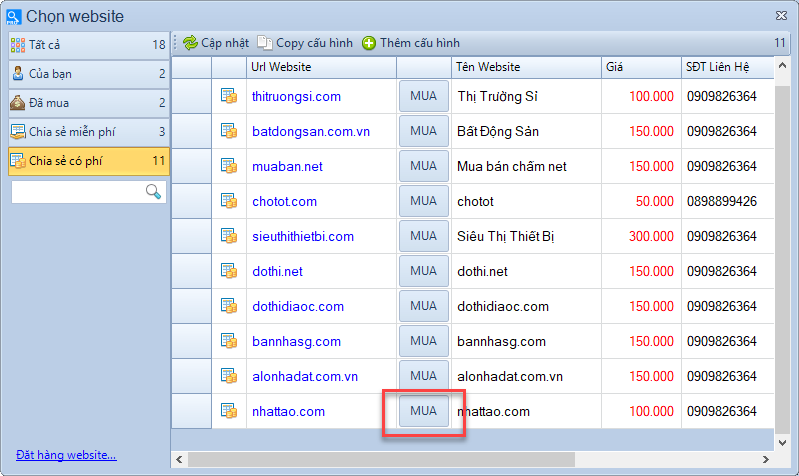
Task: Click the Copy cấu hình toolbar label
Action: pos(314,43)
